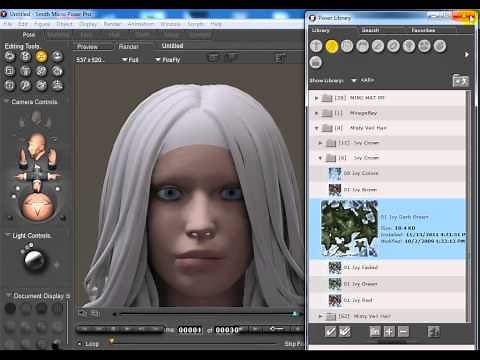Viewport: 480px width, 360px height.
Task: Expand the MIKI MAT III folder
Action: click(x=316, y=98)
